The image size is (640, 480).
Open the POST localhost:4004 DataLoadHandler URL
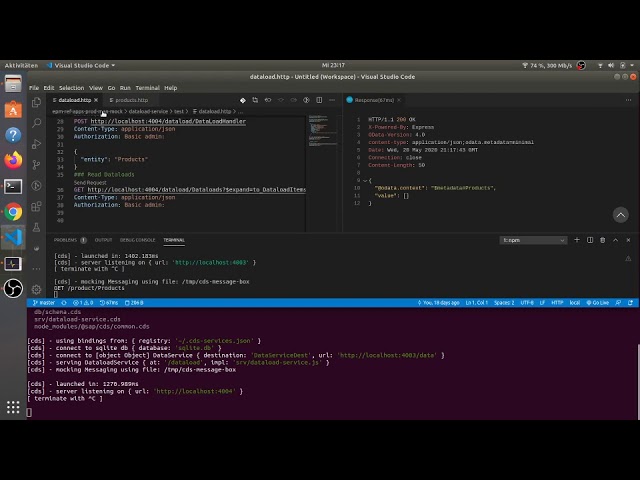coord(168,121)
